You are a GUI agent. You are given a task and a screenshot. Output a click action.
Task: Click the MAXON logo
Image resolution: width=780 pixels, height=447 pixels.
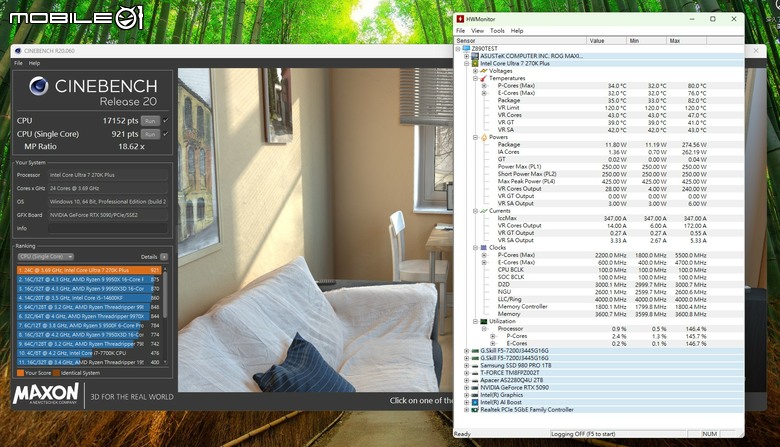coord(46,394)
